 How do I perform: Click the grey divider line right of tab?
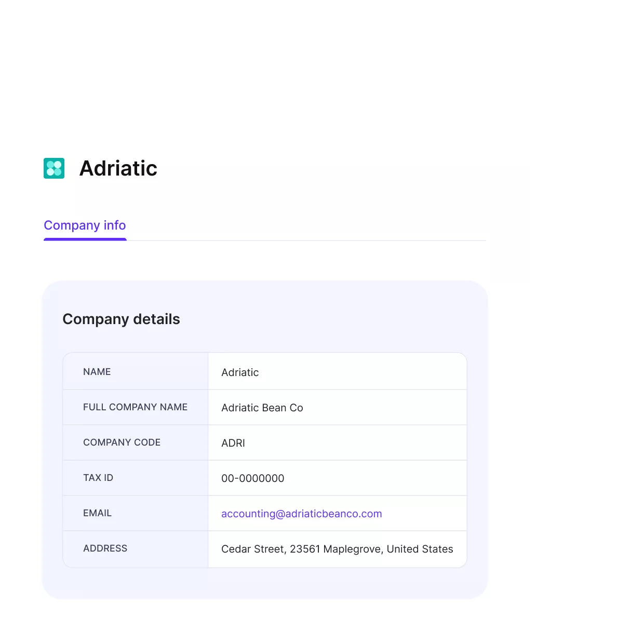click(306, 240)
